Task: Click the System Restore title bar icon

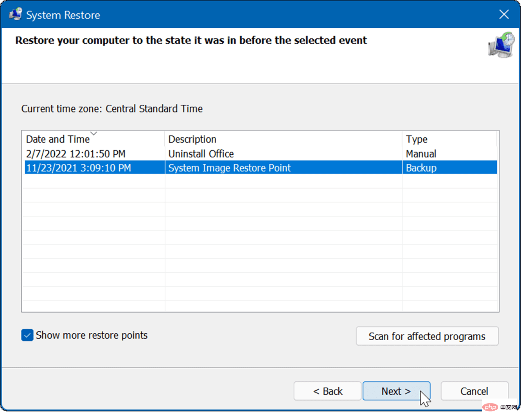Action: click(16, 14)
